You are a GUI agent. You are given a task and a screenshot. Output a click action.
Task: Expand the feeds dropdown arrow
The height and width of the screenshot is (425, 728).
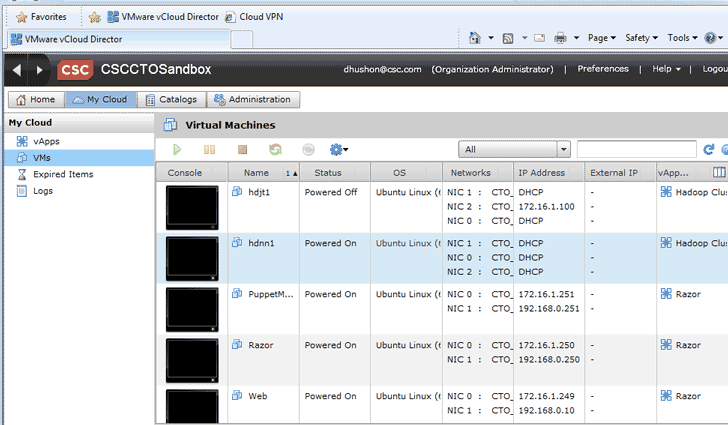[x=524, y=38]
